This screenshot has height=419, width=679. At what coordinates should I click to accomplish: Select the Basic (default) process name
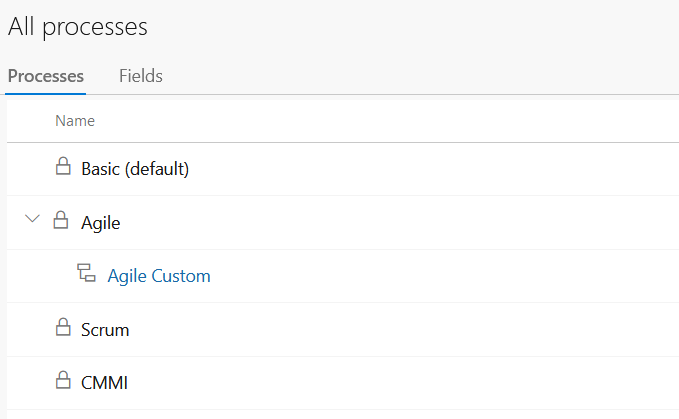point(135,169)
